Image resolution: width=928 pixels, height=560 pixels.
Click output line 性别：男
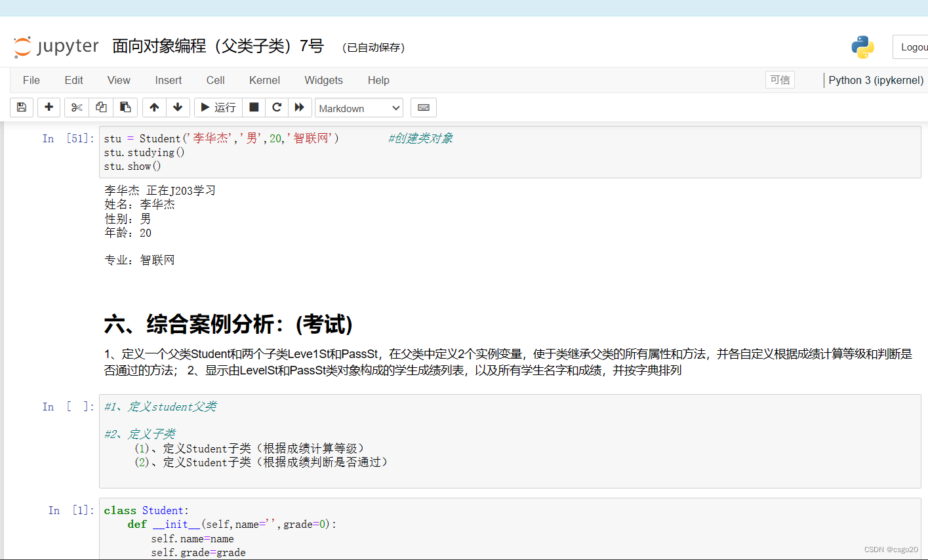[128, 219]
